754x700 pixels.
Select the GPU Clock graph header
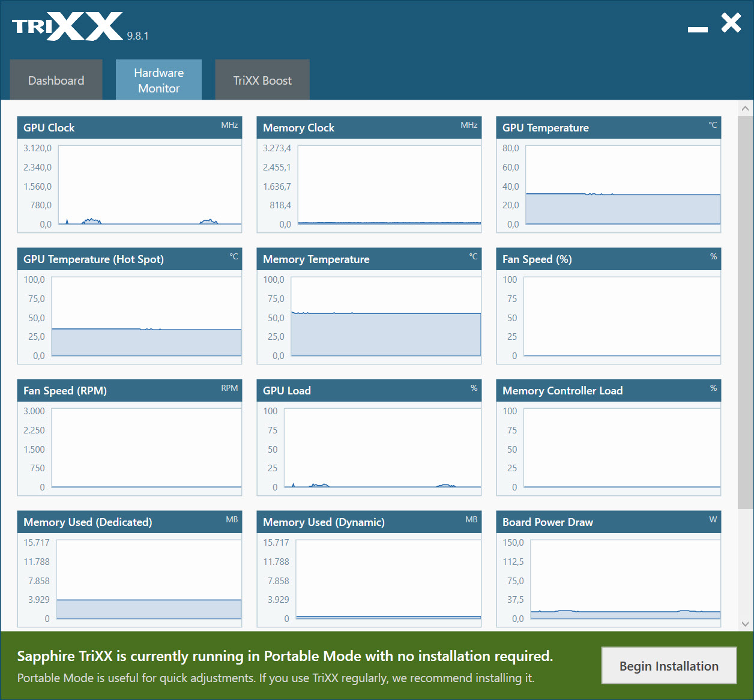[x=130, y=127]
